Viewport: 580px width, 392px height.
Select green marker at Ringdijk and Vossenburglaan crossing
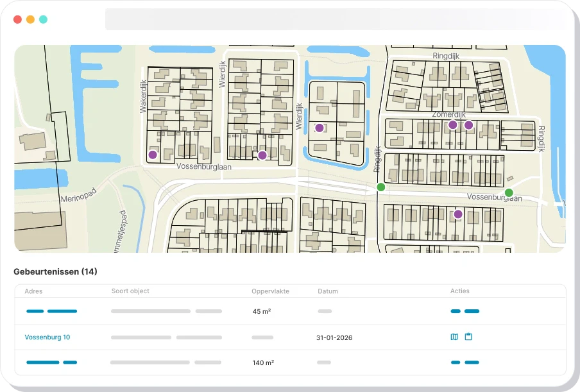(x=380, y=187)
